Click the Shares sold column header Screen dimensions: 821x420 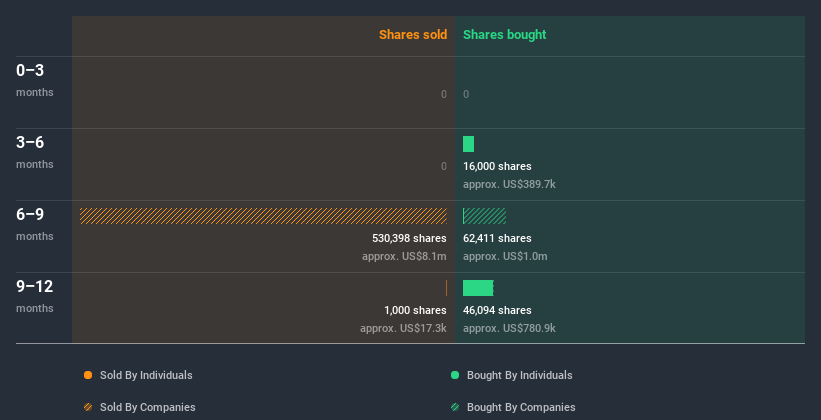point(413,35)
